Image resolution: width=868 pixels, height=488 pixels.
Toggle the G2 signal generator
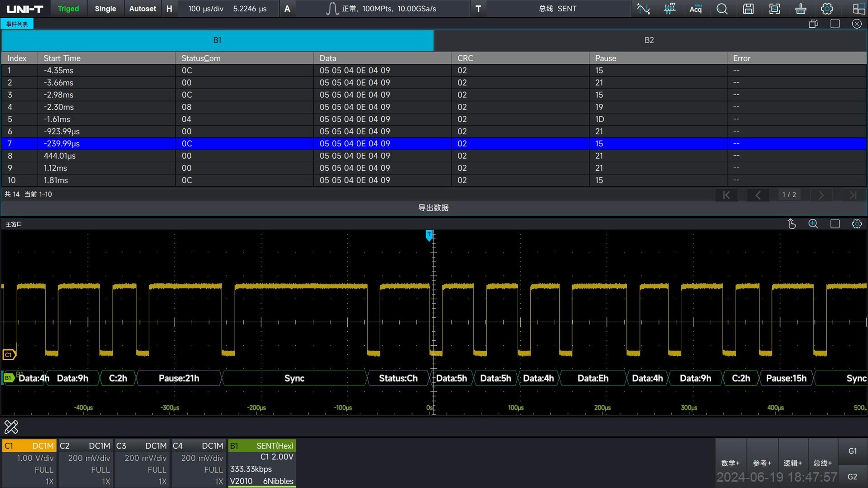point(853,477)
